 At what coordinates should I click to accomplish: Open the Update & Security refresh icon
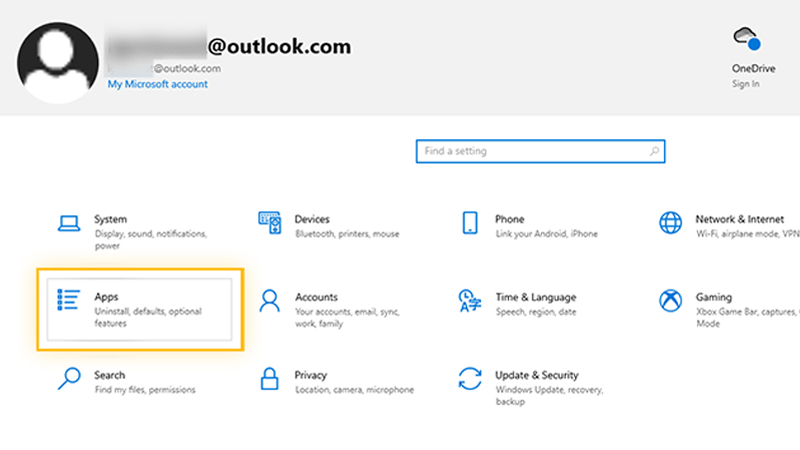click(x=470, y=379)
